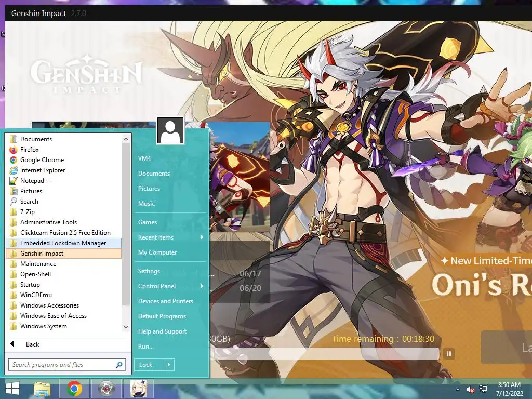
Task: Expand the Control Panel submenu
Action: 202,286
